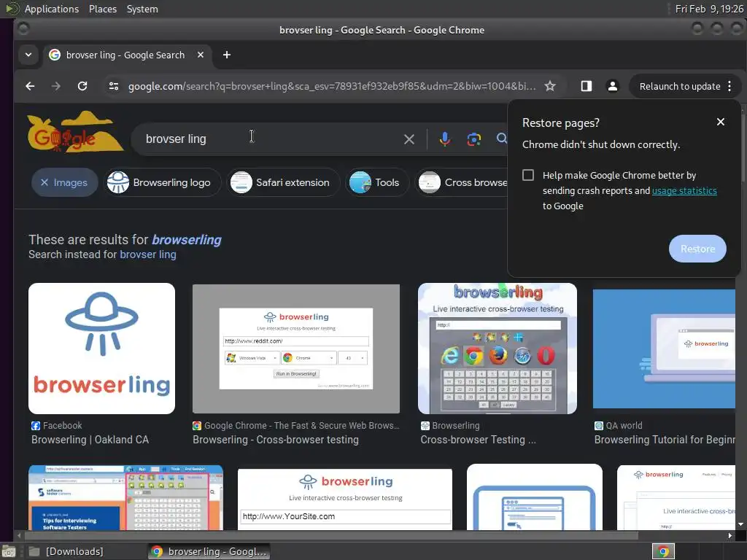Click the magnifier search icon

tap(501, 139)
